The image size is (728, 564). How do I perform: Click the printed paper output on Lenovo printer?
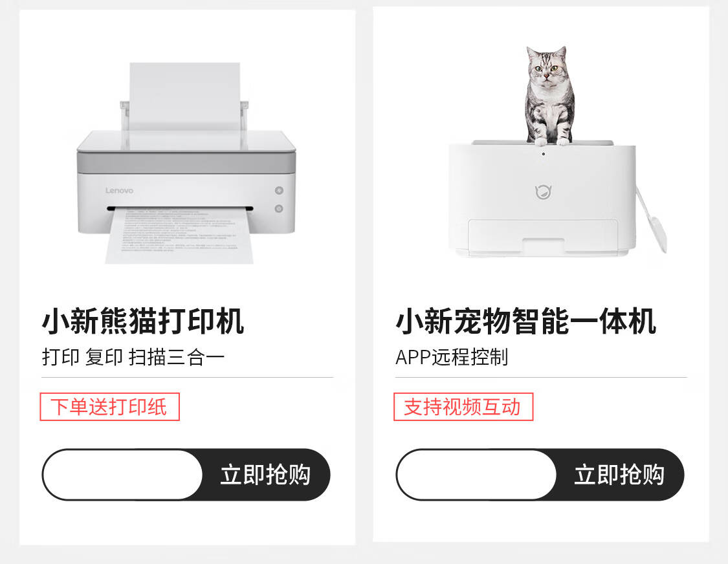point(180,236)
